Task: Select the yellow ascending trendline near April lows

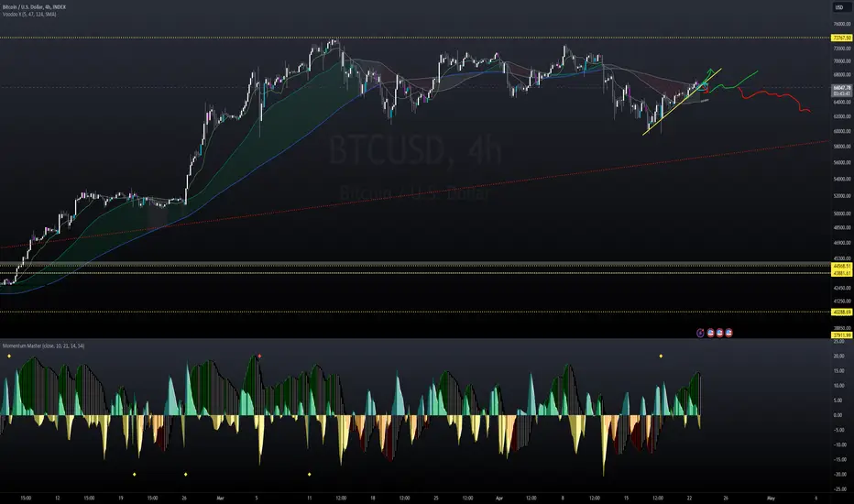Action: 682,102
